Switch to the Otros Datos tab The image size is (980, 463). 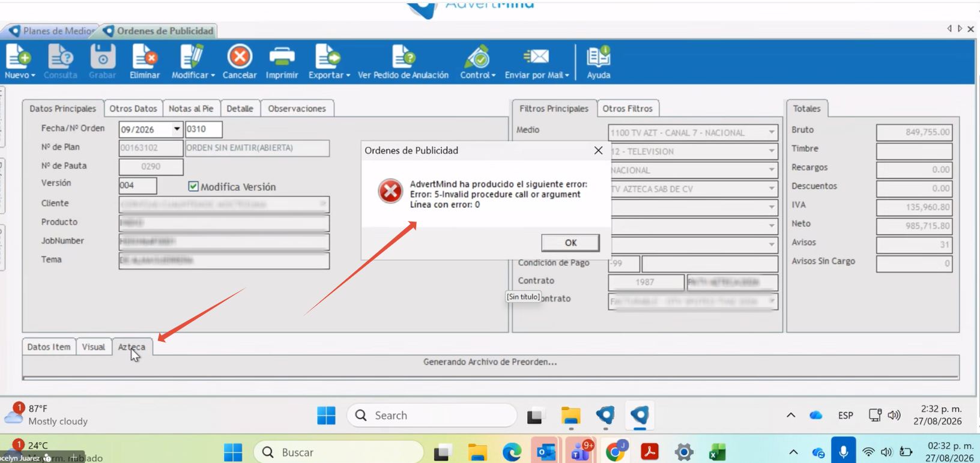click(x=133, y=109)
